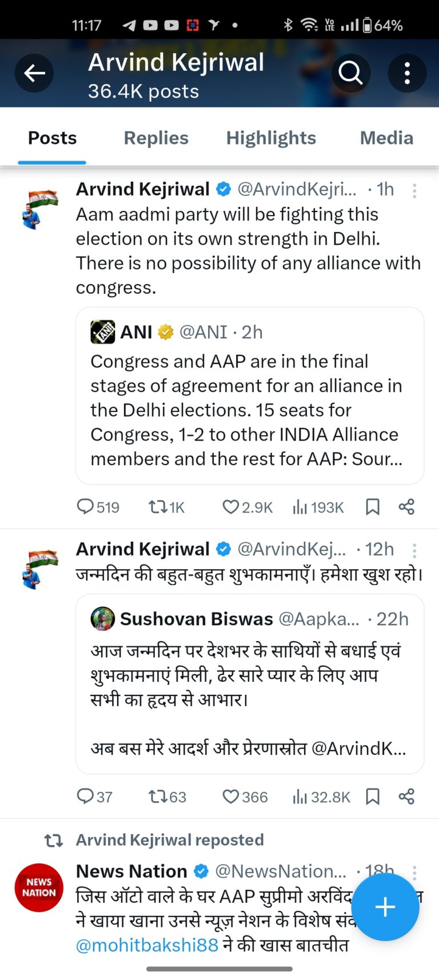Switch to the Replies tab

(x=155, y=138)
